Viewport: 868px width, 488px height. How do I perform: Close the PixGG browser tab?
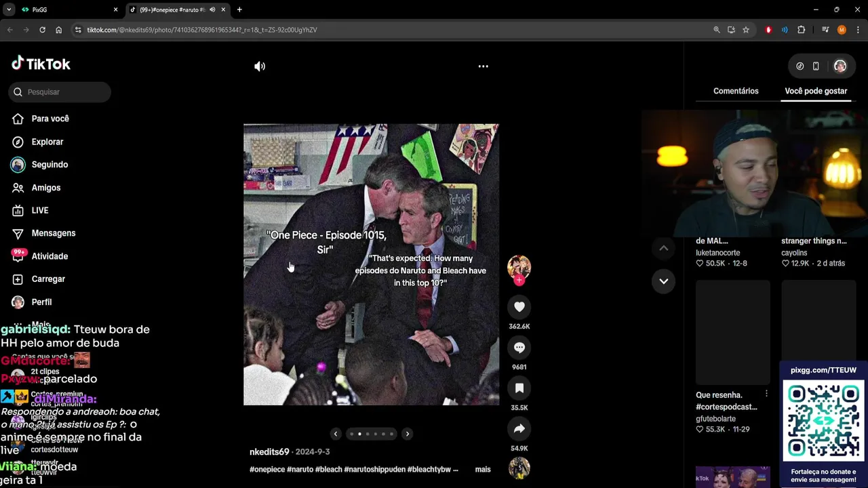[115, 10]
